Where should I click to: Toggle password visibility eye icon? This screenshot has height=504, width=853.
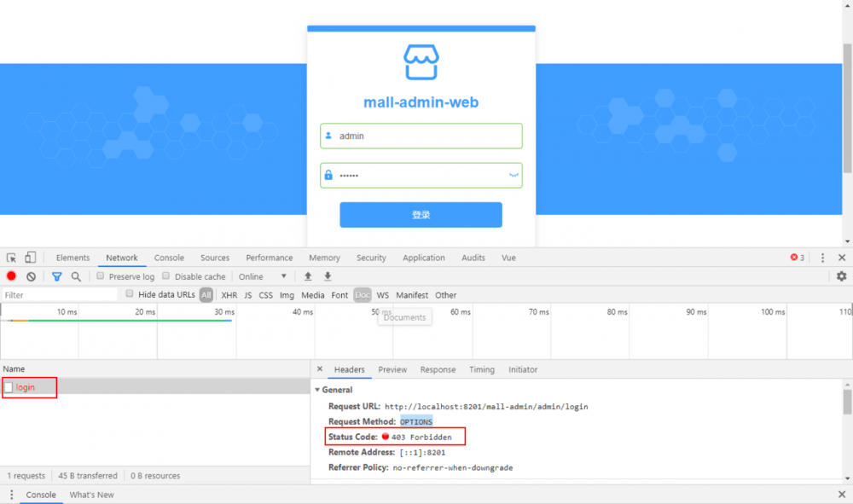point(514,175)
